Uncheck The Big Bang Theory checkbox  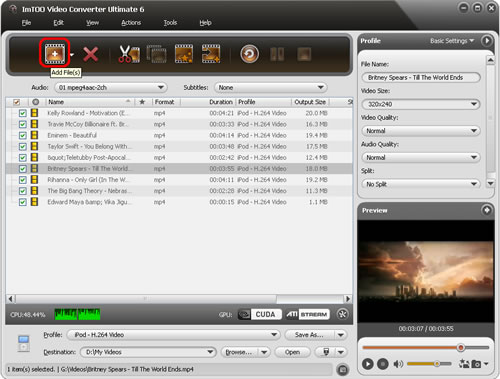pyautogui.click(x=22, y=191)
